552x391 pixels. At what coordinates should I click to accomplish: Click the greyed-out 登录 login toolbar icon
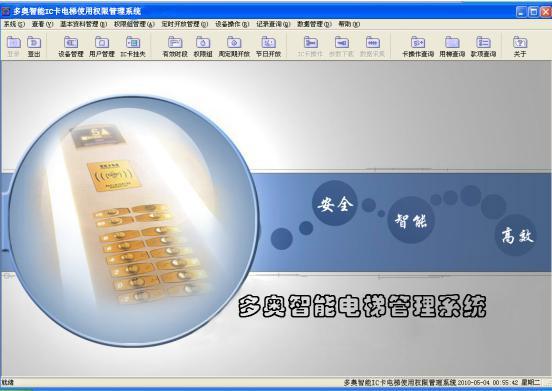coord(14,46)
